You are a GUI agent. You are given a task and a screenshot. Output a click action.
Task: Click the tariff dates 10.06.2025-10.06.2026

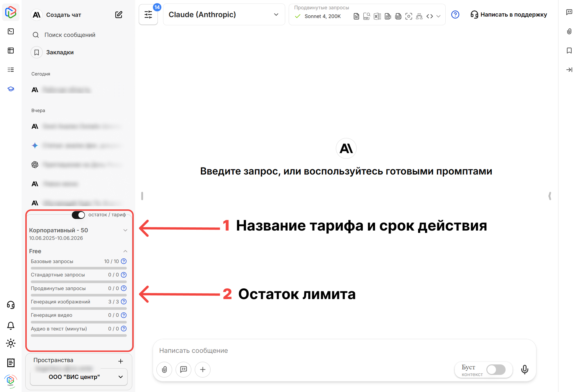56,238
